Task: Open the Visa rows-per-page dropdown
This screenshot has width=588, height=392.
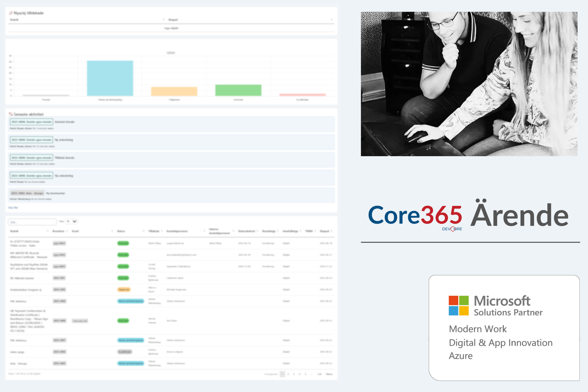Action: pos(72,222)
